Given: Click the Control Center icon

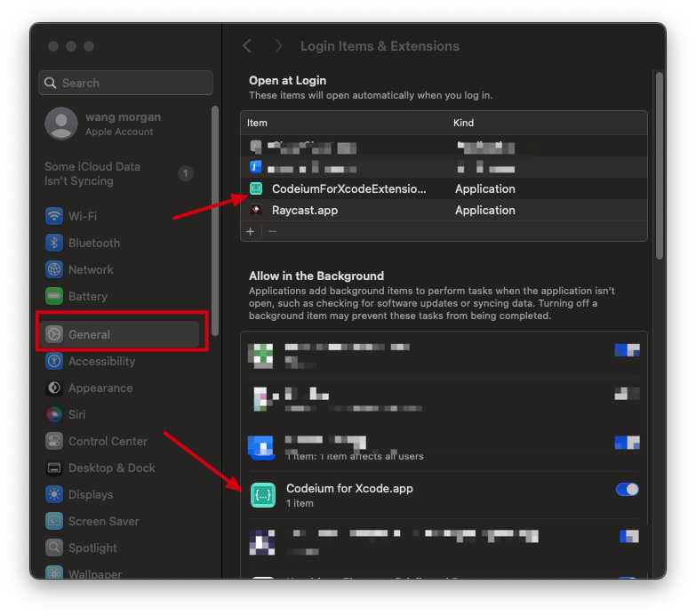Looking at the screenshot, I should pyautogui.click(x=54, y=441).
